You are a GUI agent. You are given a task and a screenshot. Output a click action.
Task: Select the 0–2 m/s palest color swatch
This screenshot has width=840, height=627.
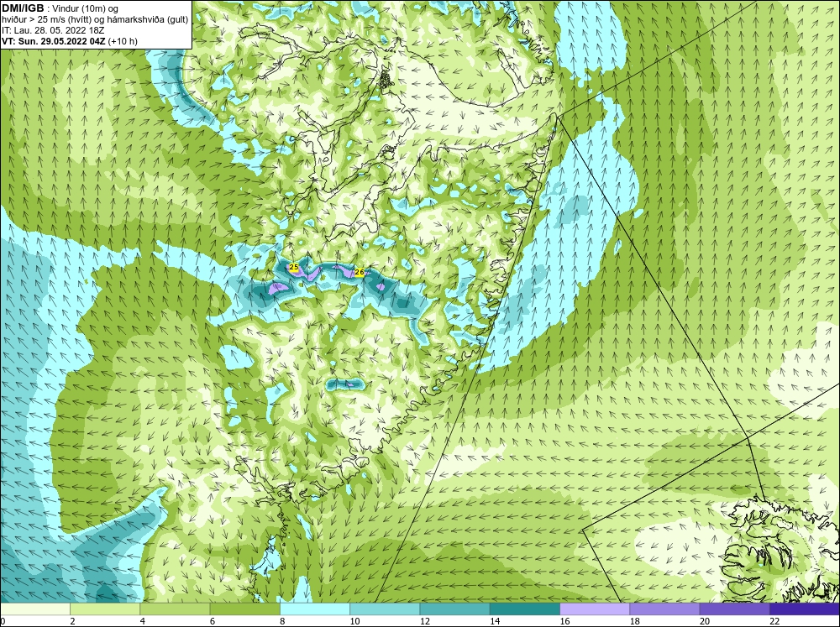34,609
